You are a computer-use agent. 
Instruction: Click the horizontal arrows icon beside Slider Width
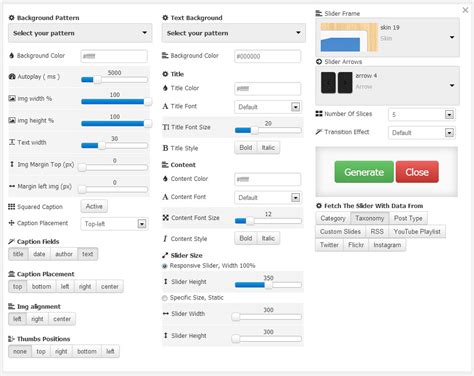166,313
